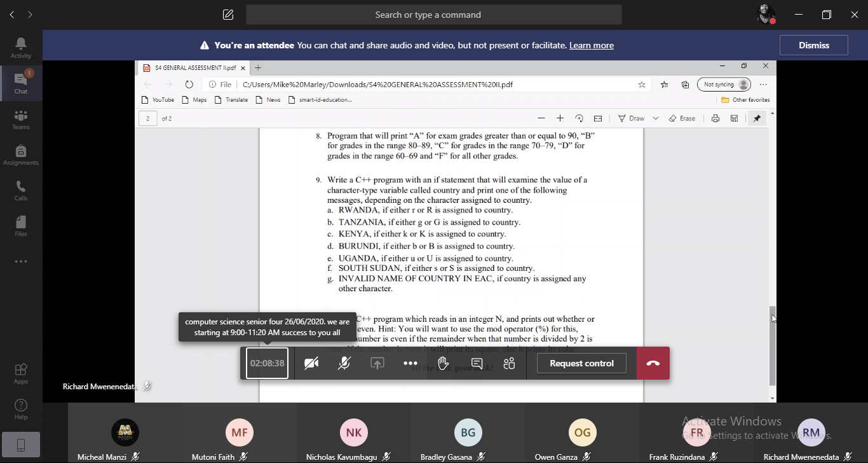Click the PDF fit to page icon
Screen dimensions: 868x463
[598, 118]
